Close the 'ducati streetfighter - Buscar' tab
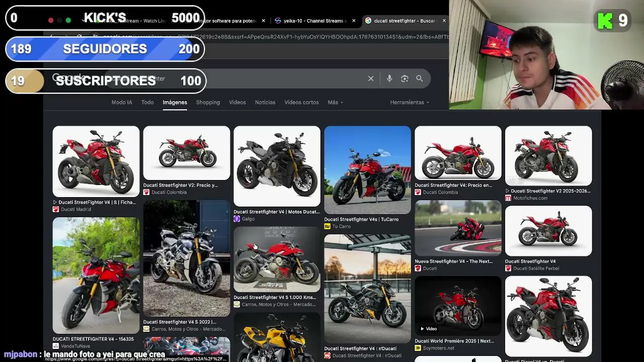Image resolution: width=644 pixels, height=362 pixels. pyautogui.click(x=444, y=21)
